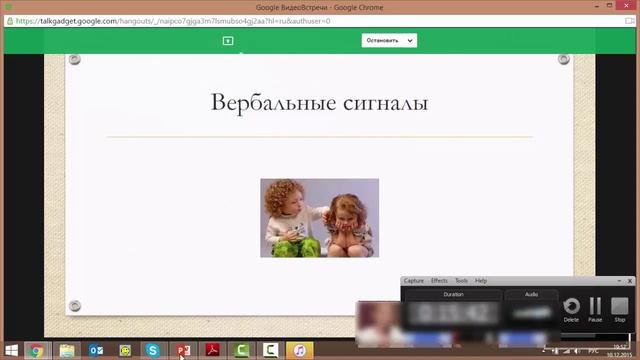Click the children photo on the slide

click(320, 218)
